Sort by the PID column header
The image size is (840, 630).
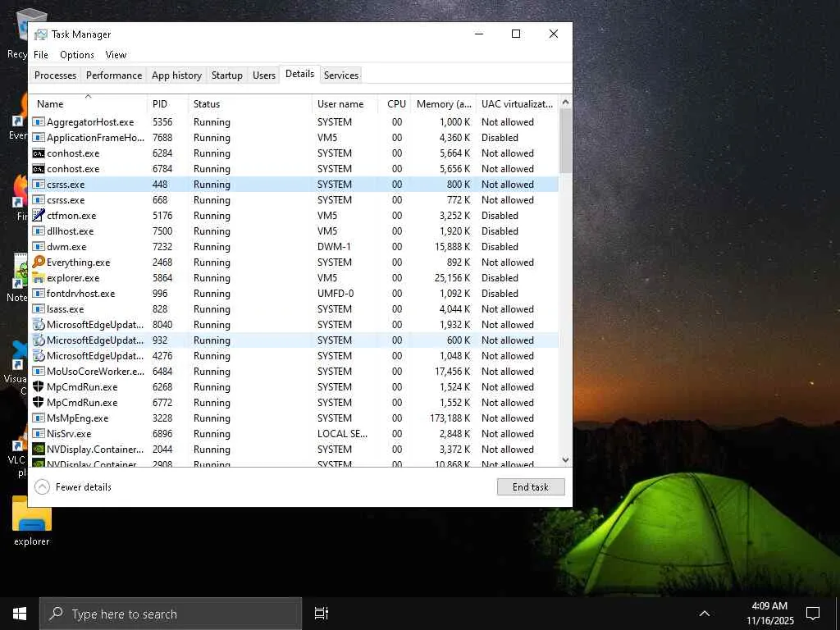click(x=167, y=104)
